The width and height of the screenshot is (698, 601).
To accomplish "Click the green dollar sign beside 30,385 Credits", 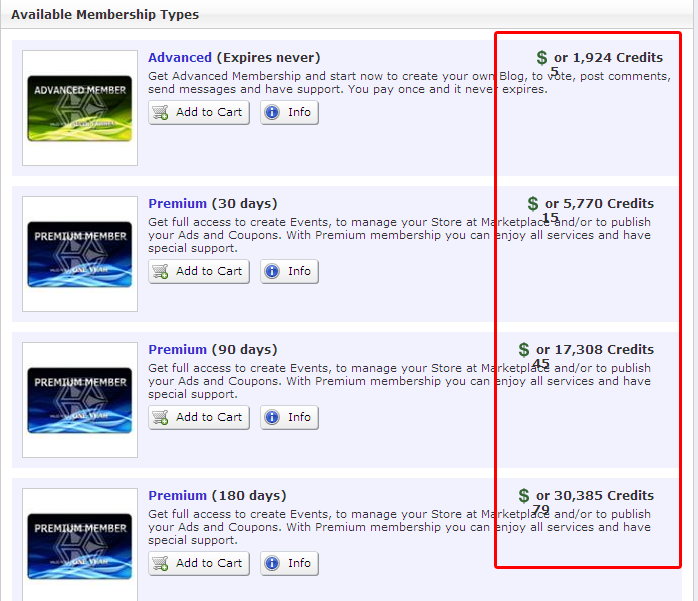I will pyautogui.click(x=524, y=496).
